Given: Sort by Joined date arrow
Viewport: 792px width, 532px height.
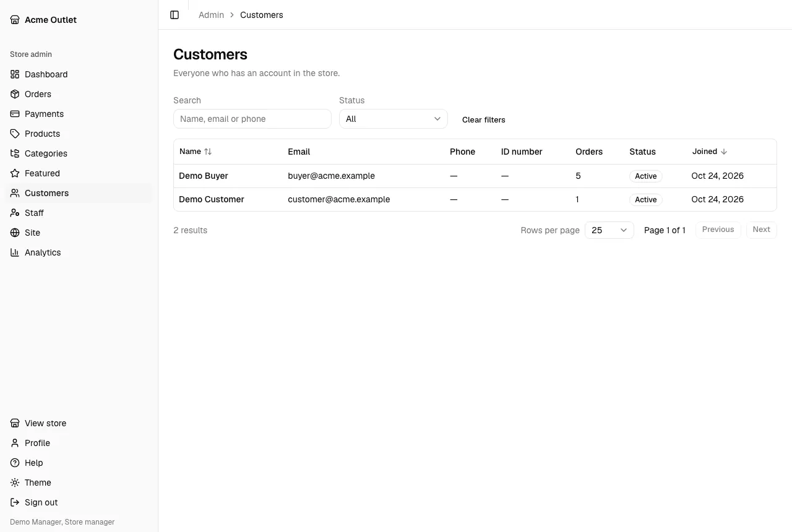Looking at the screenshot, I should point(724,152).
